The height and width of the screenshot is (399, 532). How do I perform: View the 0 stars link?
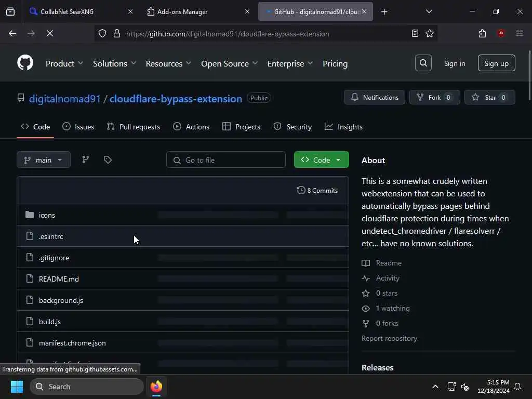pyautogui.click(x=380, y=293)
